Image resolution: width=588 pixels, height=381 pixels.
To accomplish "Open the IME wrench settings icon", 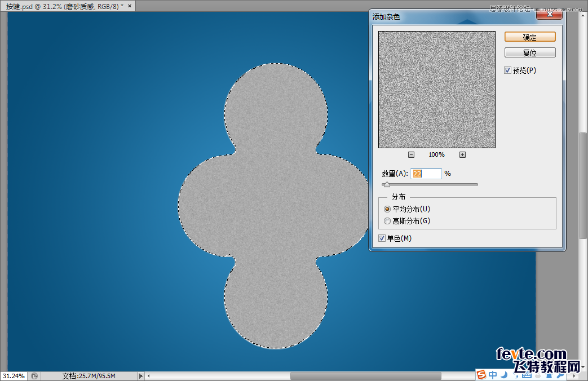I will coord(560,375).
